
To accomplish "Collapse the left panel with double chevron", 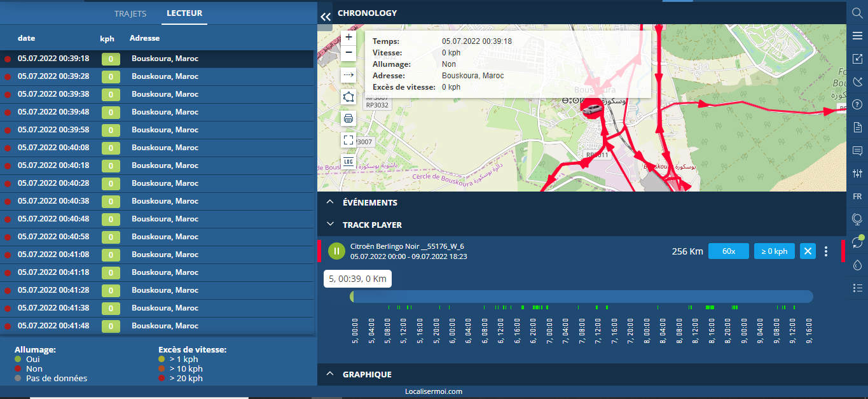I will tap(326, 17).
